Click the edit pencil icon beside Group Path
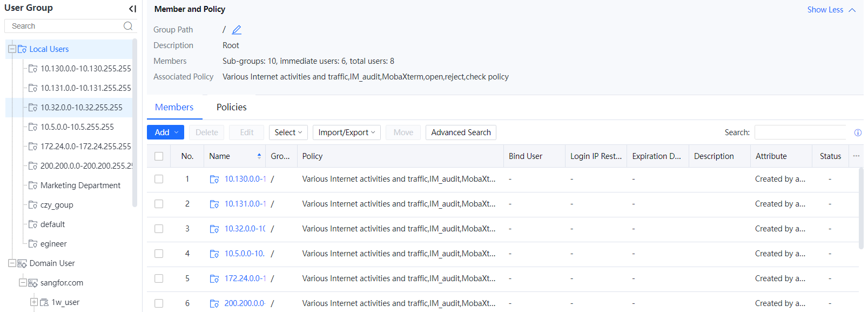This screenshot has width=868, height=312. tap(237, 30)
